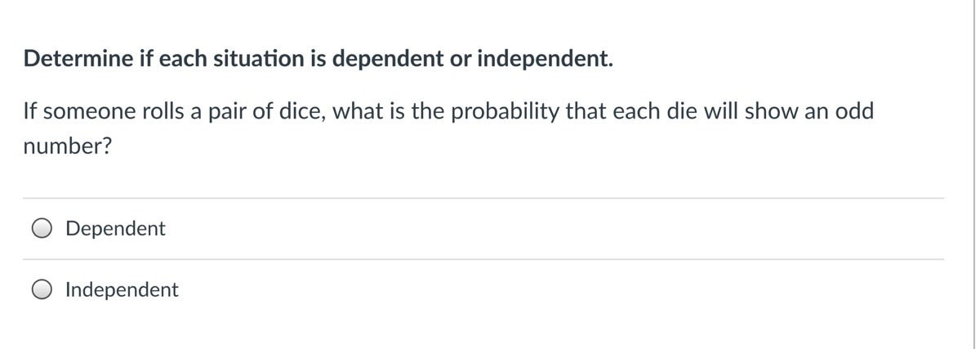Click the word 'odd' in the question
Image resolution: width=980 pixels, height=349 pixels.
[x=853, y=112]
